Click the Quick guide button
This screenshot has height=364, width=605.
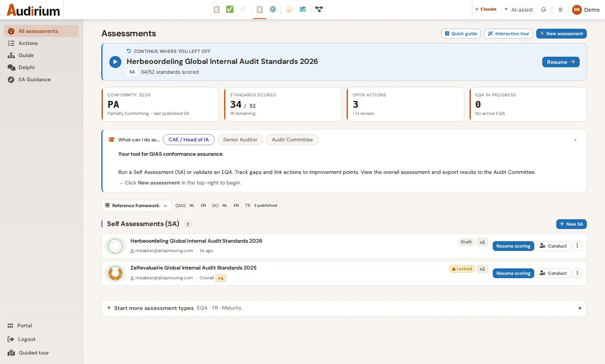click(461, 34)
